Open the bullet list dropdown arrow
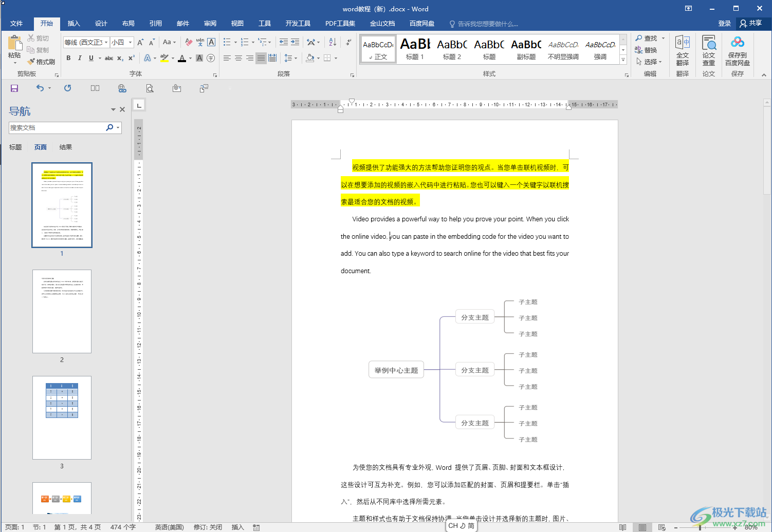Viewport: 772px width, 532px height. click(x=235, y=42)
